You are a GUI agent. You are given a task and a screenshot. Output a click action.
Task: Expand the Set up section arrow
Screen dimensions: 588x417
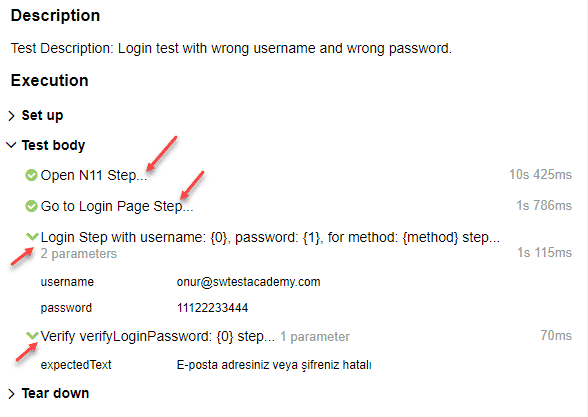coord(11,116)
